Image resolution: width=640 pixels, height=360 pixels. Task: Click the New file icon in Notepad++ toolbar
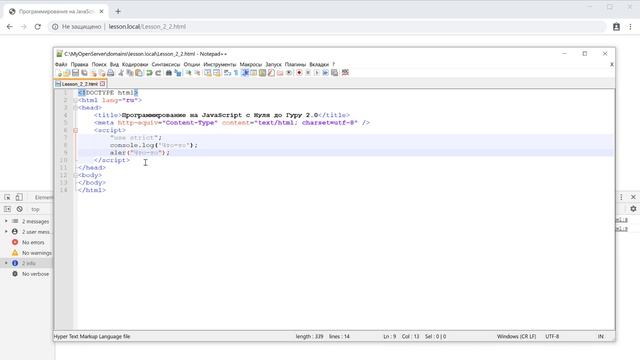point(60,73)
